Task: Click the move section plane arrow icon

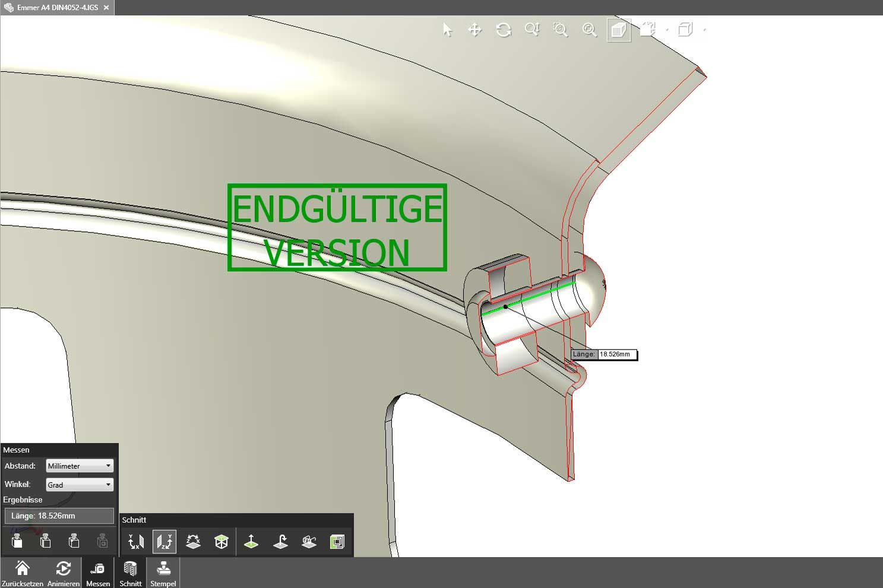Action: pyautogui.click(x=251, y=542)
